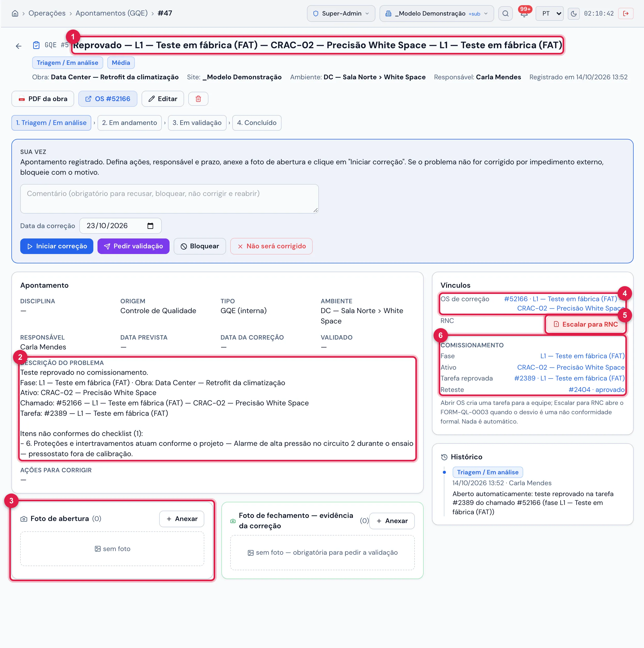644x648 pixels.
Task: Click the Histórico clock icon
Action: click(x=444, y=457)
